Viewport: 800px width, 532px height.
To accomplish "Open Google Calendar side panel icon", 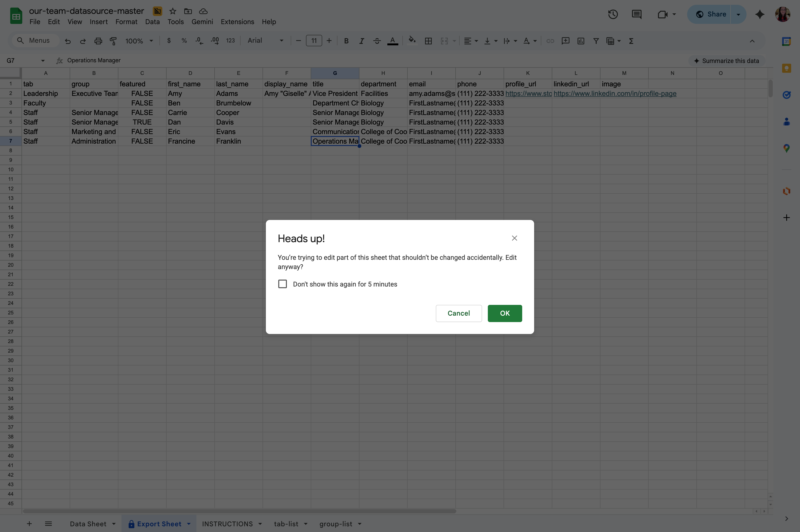I will click(x=786, y=42).
